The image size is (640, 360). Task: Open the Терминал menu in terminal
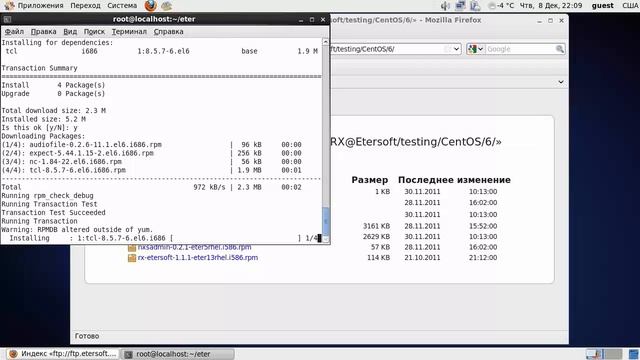click(129, 31)
